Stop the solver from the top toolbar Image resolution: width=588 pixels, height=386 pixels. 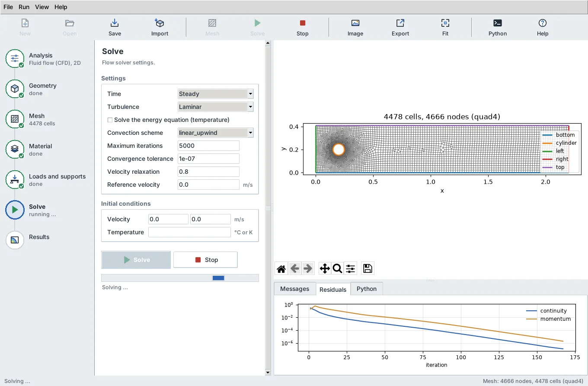[x=303, y=27]
